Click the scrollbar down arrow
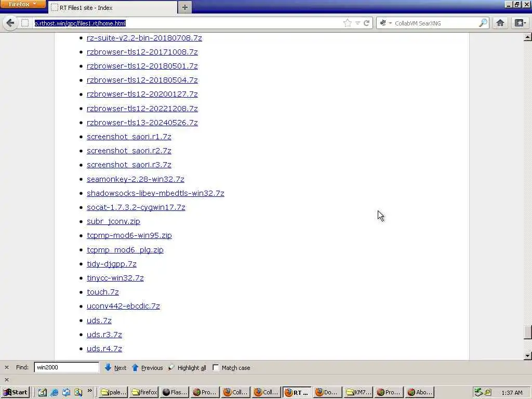Image resolution: width=532 pixels, height=399 pixels. 528,355
